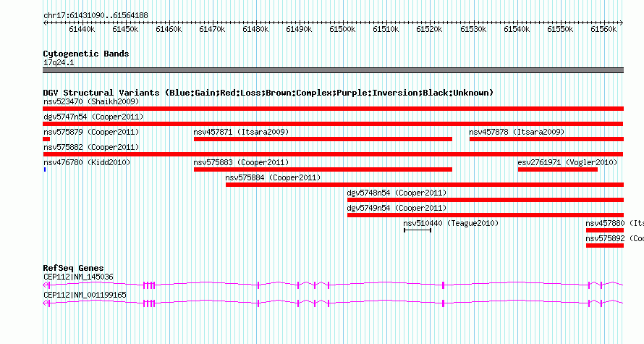Click the nsv476780 (Kidd2010) label
The width and height of the screenshot is (644, 344).
pos(87,162)
